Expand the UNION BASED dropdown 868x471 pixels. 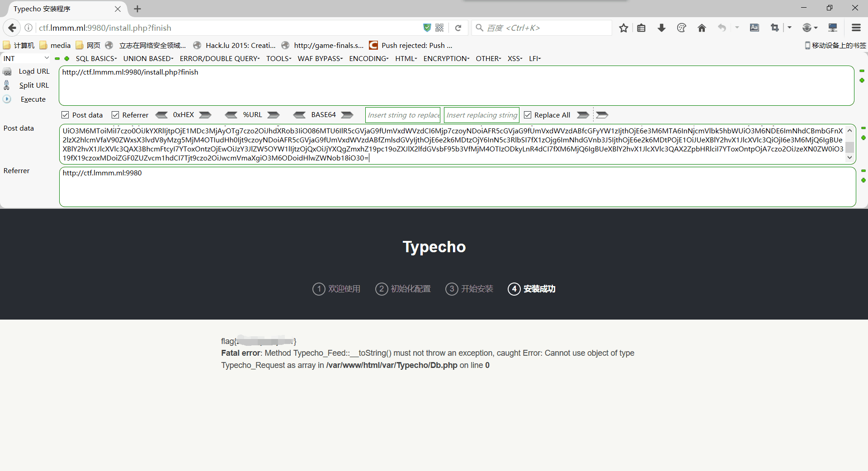148,58
